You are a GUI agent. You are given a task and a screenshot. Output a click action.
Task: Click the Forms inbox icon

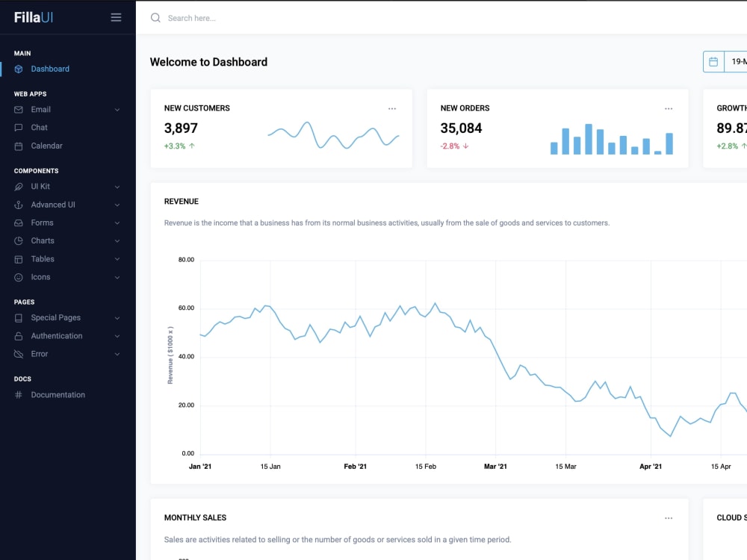(x=19, y=223)
